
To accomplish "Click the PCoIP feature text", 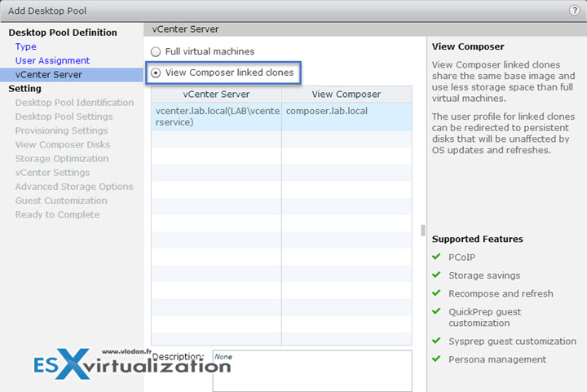I will click(x=462, y=258).
